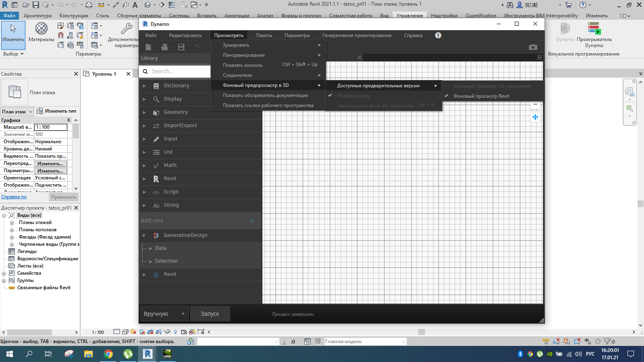This screenshot has height=362, width=644.
Task: Switch to the Архитектура ribbon tab
Action: coord(37,16)
